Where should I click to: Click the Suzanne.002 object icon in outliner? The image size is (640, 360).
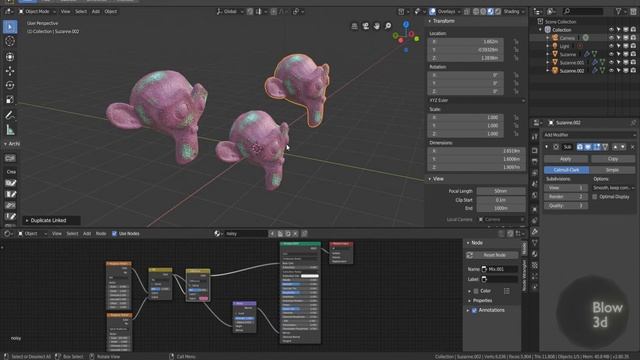(555, 71)
